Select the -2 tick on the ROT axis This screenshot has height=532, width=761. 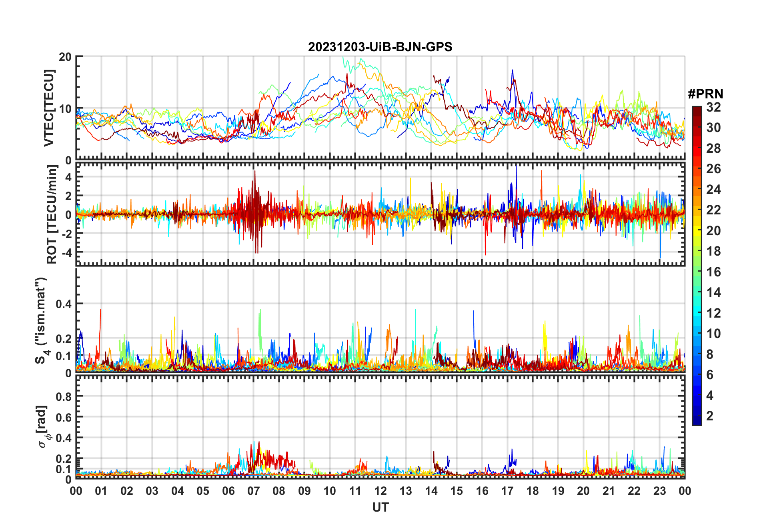66,234
